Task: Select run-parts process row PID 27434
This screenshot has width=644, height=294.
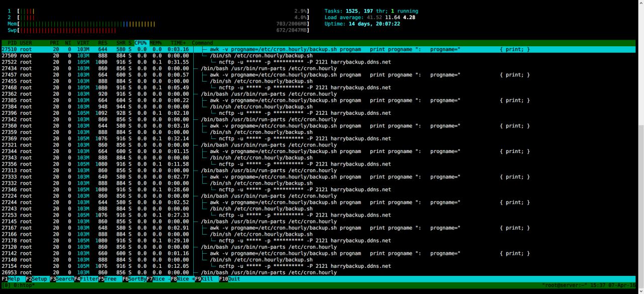Action: (x=318, y=68)
